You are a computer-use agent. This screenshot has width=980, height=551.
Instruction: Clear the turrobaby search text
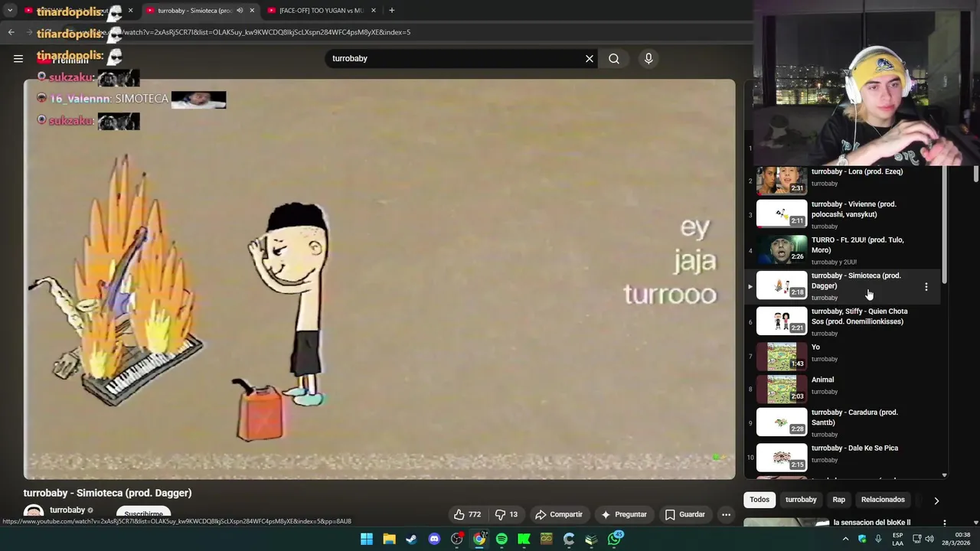(x=590, y=59)
